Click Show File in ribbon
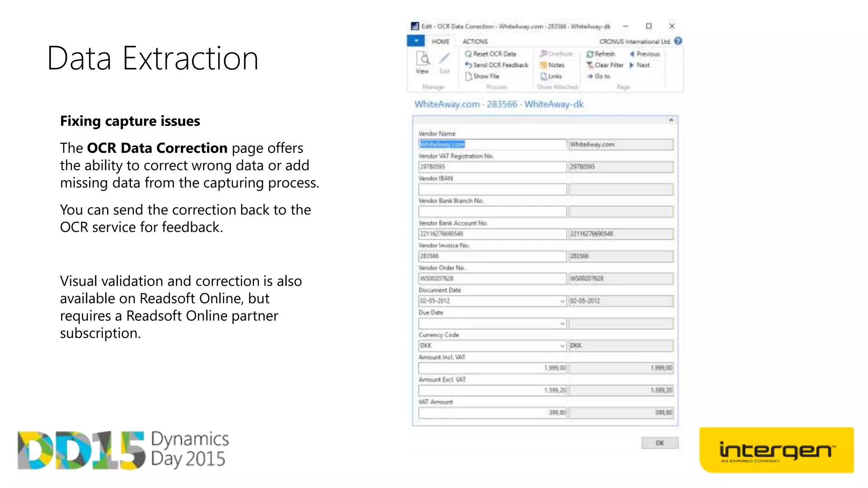 click(x=482, y=76)
